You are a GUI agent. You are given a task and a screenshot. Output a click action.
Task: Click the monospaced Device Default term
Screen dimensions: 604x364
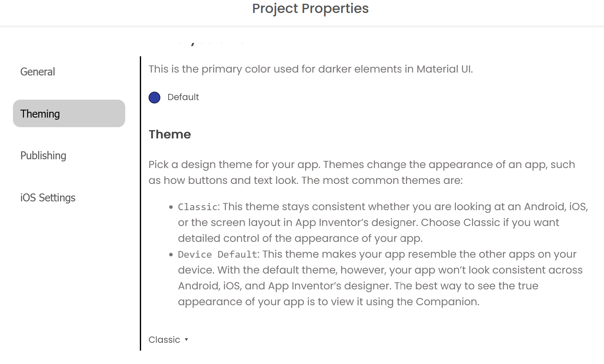coord(217,254)
